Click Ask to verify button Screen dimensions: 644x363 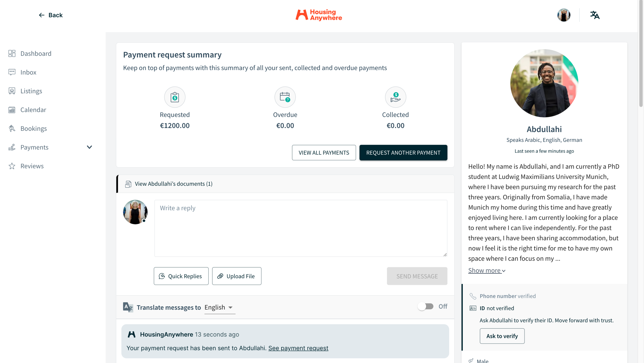502,336
